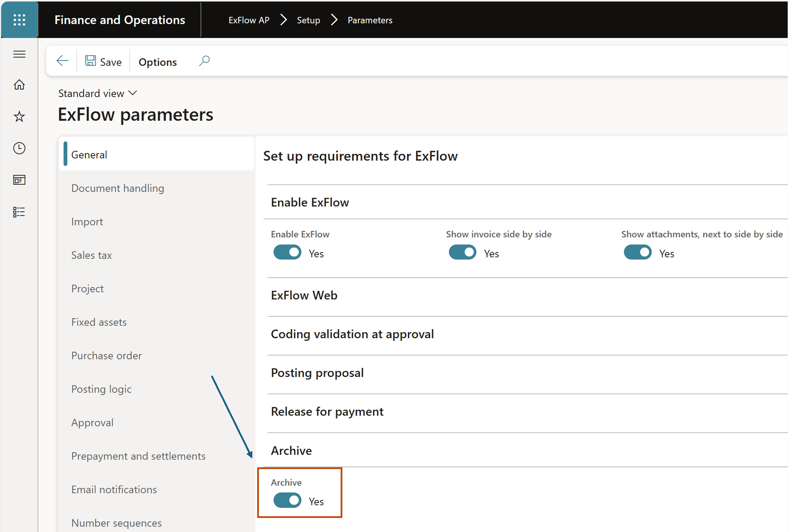
Task: Expand the ExFlow Web section
Action: (525, 295)
